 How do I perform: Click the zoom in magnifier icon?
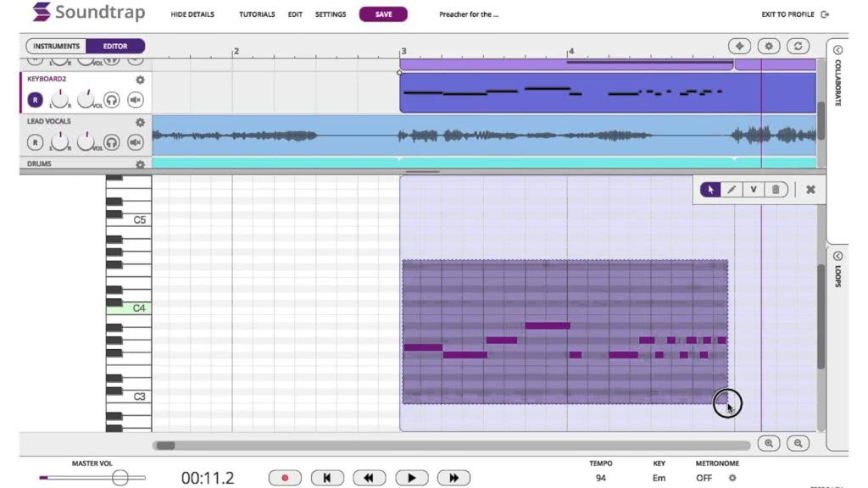769,443
